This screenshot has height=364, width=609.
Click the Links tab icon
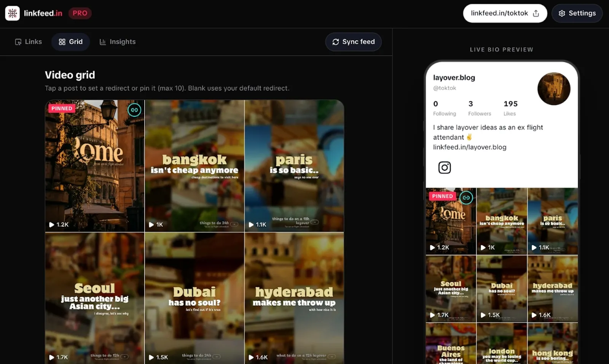tap(18, 42)
